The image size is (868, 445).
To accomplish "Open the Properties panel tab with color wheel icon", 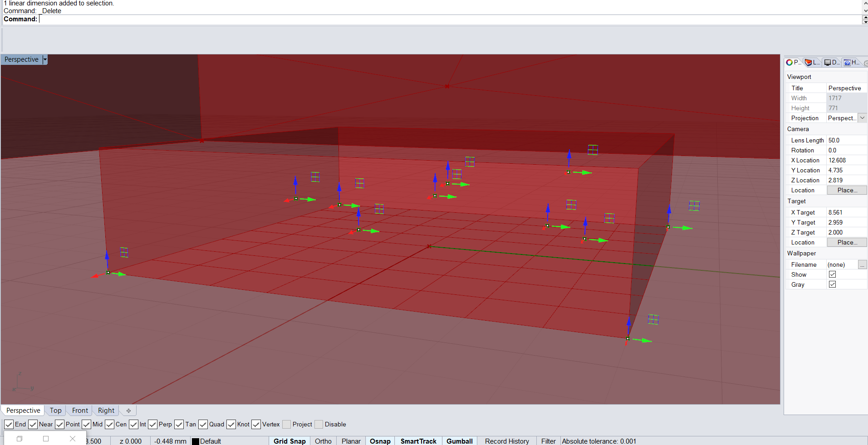I will (793, 63).
